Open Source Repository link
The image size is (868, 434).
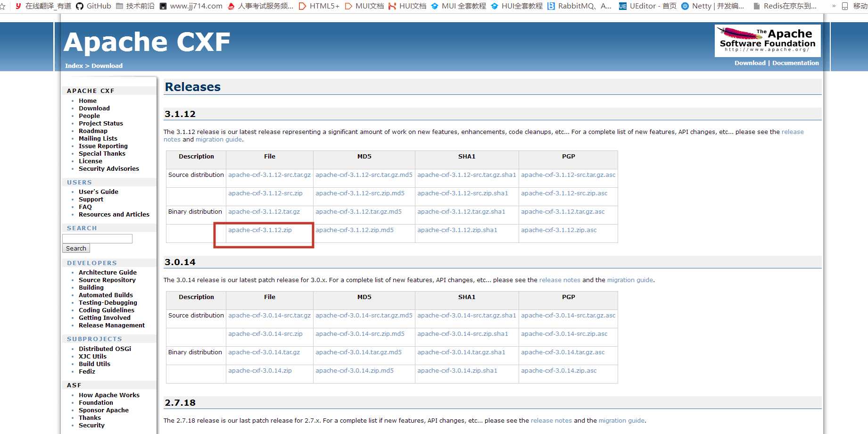point(107,280)
